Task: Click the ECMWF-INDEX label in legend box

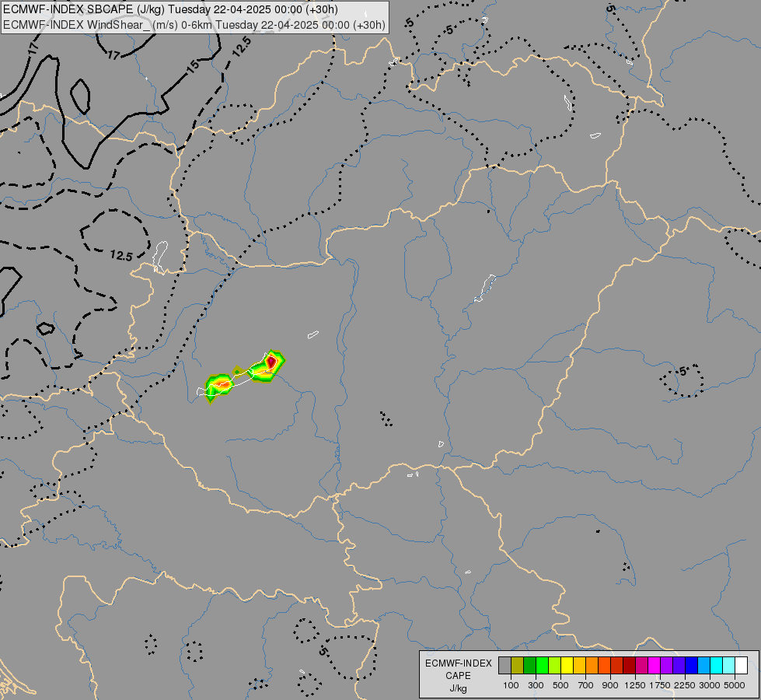Action: (x=458, y=663)
